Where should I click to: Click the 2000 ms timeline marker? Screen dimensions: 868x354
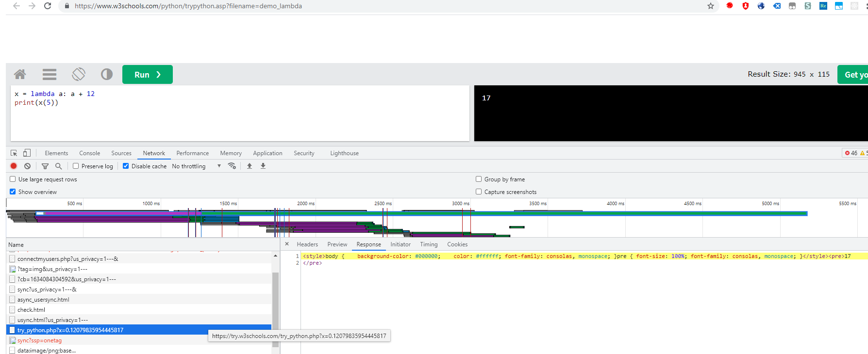point(305,203)
